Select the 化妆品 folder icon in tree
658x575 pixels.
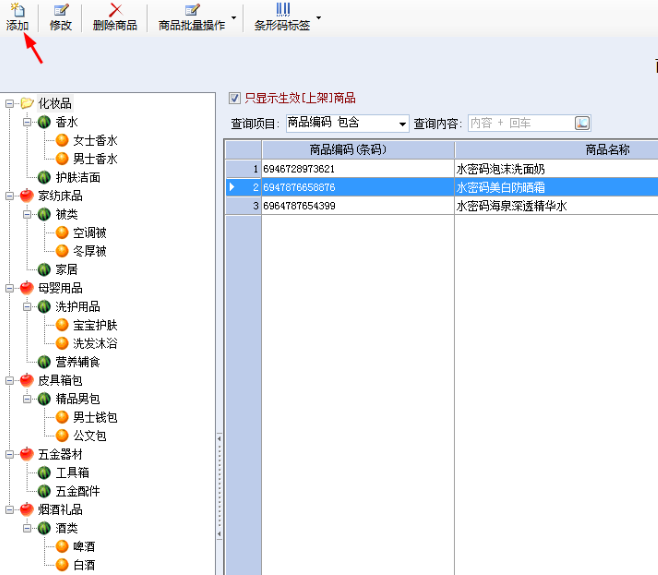[x=27, y=103]
